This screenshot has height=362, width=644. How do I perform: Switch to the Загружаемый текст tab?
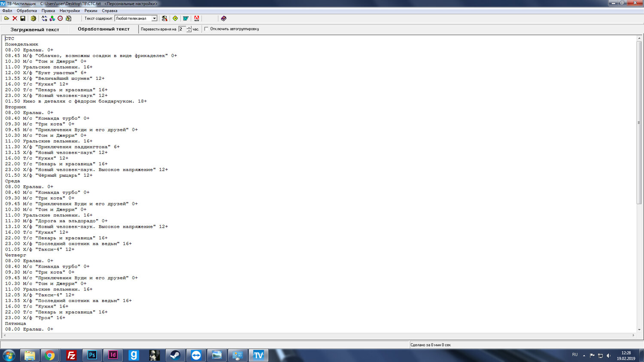point(35,30)
